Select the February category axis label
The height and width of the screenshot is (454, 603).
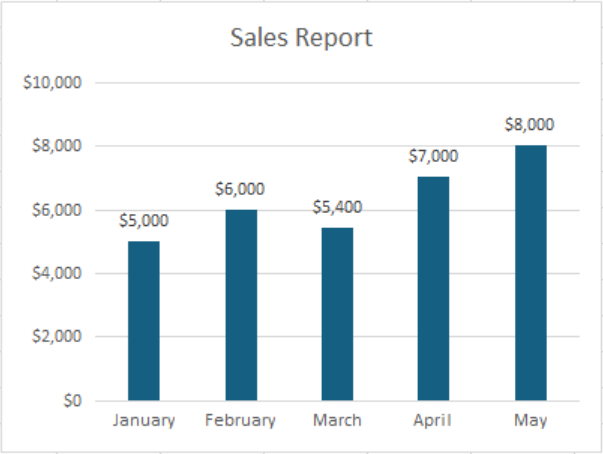pyautogui.click(x=240, y=420)
